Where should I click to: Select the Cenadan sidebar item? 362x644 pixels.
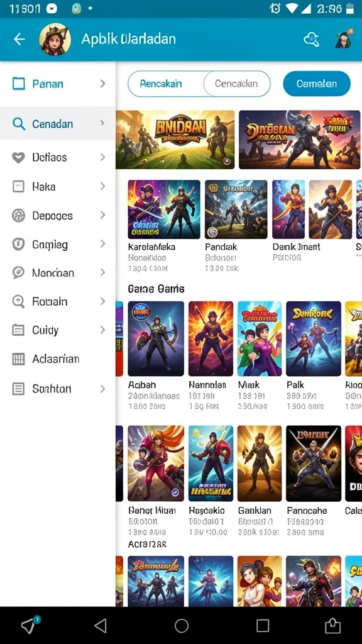point(58,124)
